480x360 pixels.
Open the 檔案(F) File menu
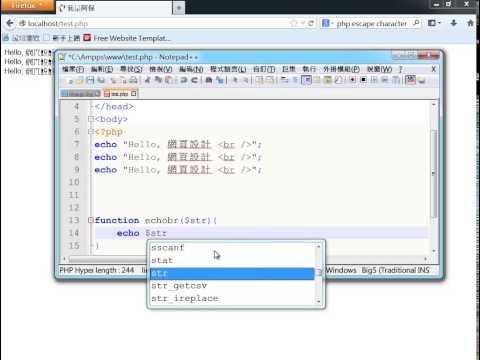pos(73,69)
